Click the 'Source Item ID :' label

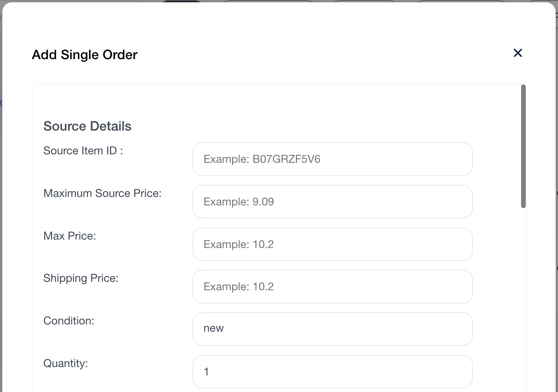[83, 151]
